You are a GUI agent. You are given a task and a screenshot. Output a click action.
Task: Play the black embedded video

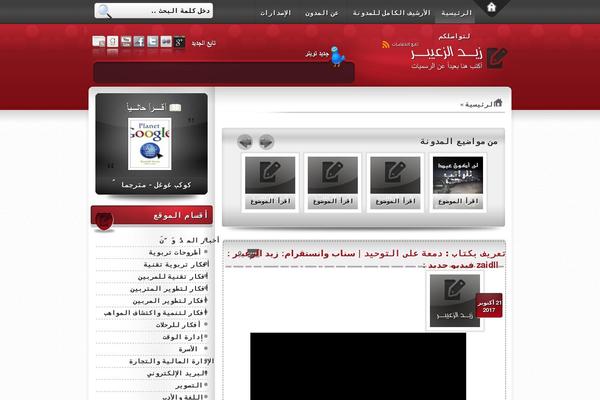[358, 366]
